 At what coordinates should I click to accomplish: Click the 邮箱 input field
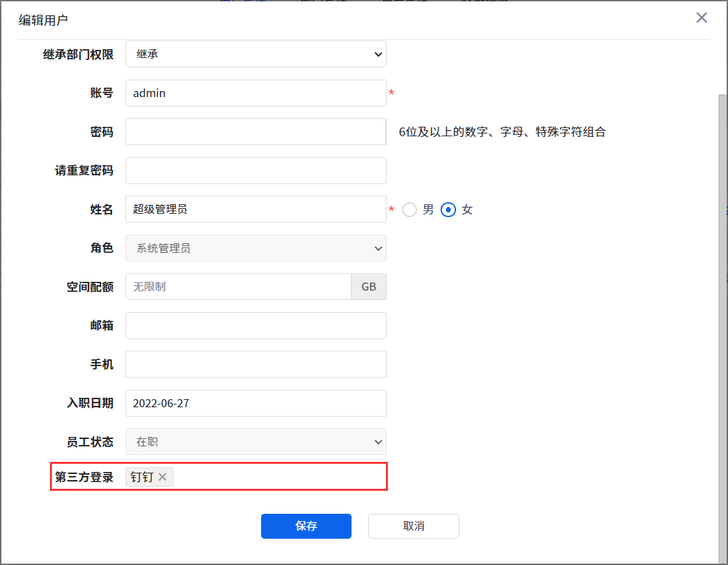click(x=256, y=326)
